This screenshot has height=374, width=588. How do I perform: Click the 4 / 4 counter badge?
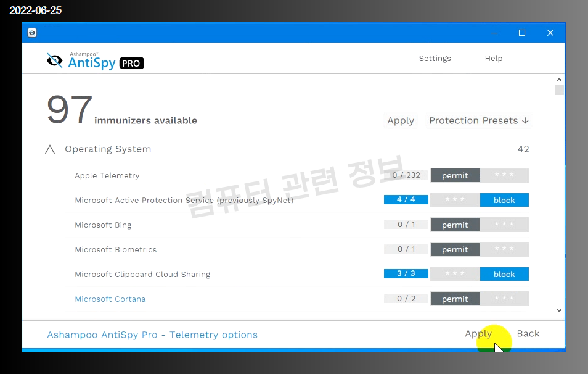pos(406,199)
